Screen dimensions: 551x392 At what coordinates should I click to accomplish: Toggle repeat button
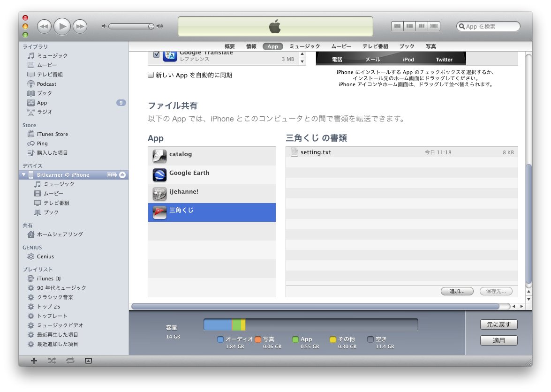click(x=70, y=361)
